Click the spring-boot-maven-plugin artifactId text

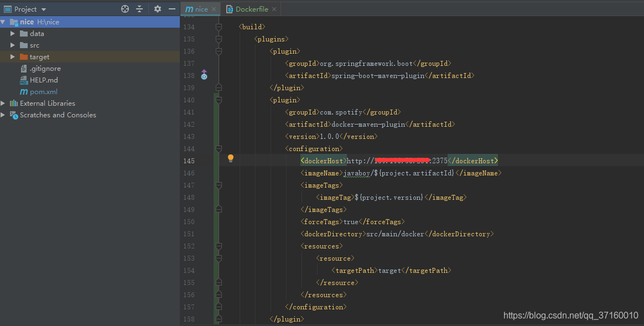pos(378,76)
